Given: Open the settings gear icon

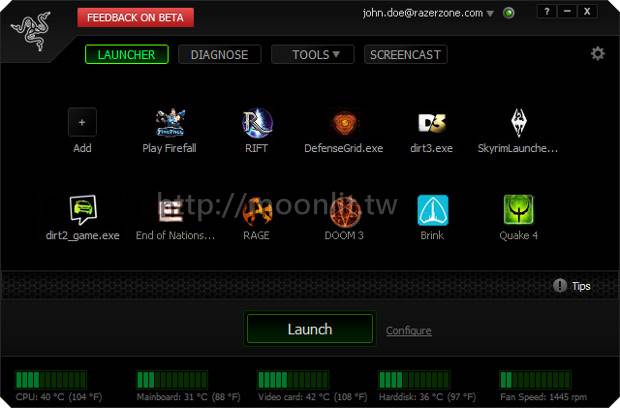Looking at the screenshot, I should (x=597, y=54).
